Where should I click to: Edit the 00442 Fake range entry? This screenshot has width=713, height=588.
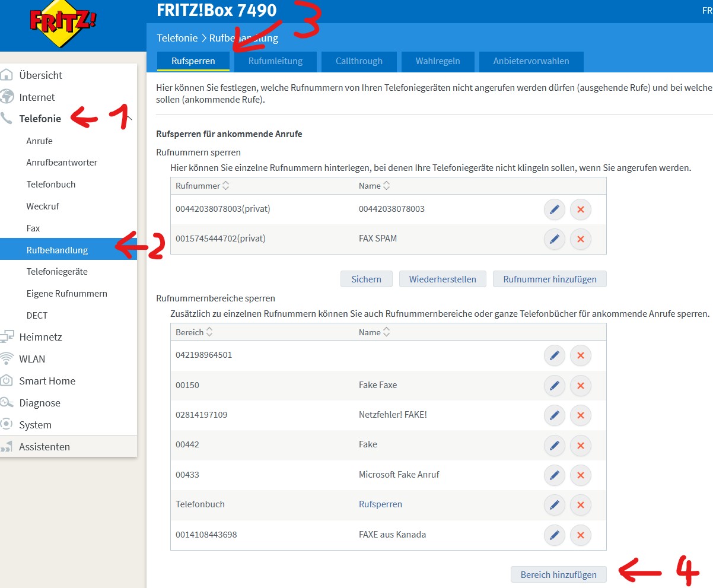tap(554, 445)
